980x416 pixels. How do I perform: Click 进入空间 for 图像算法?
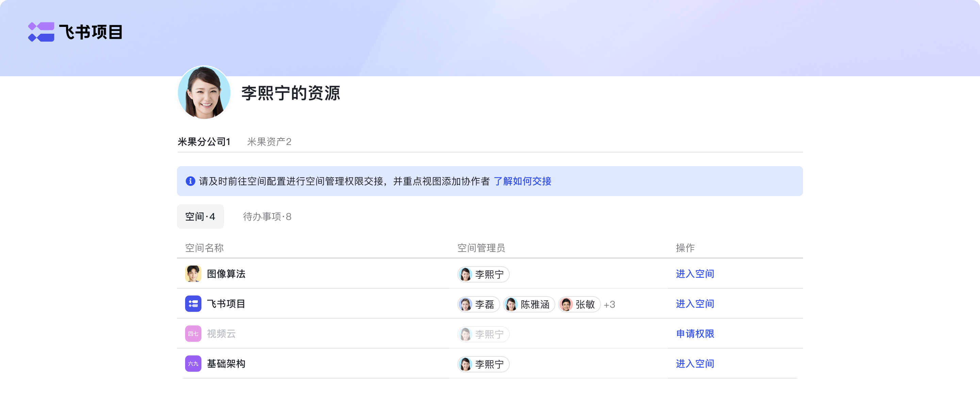695,274
